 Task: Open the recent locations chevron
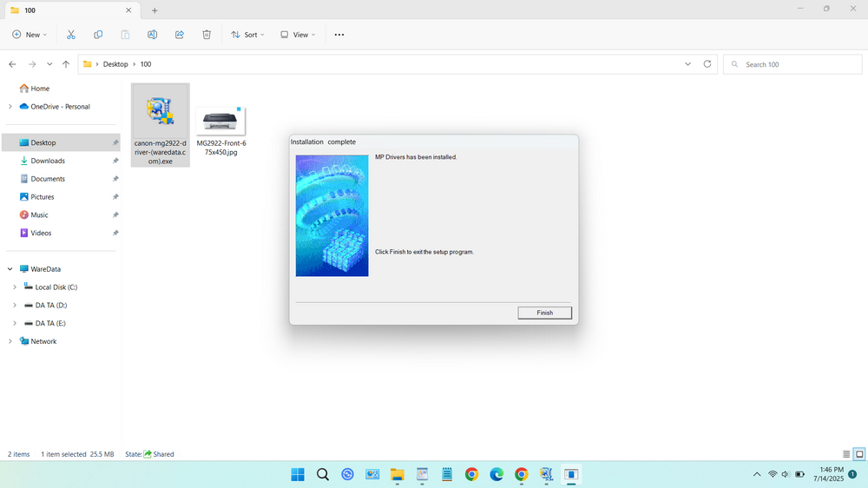coord(49,64)
